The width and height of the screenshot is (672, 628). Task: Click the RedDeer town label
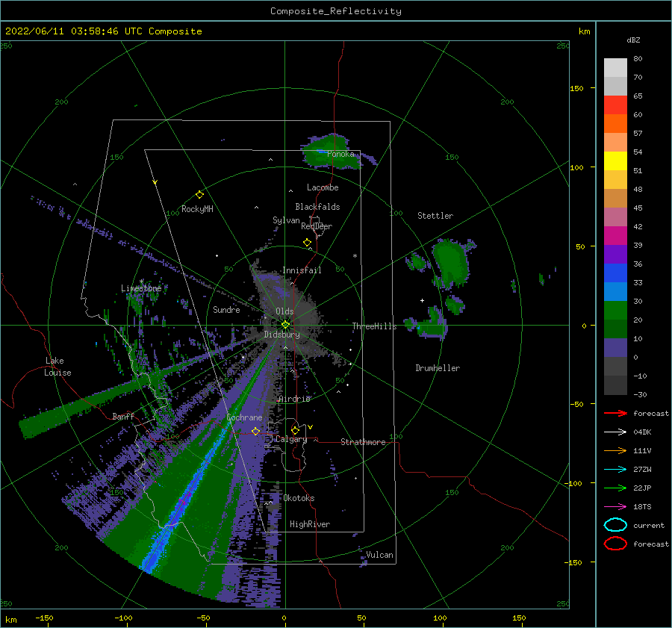(x=317, y=226)
